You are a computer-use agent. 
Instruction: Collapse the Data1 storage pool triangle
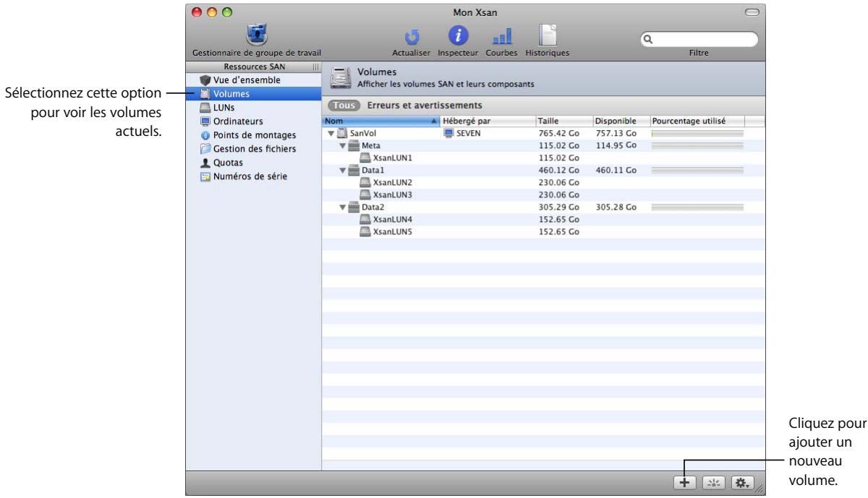coord(343,171)
